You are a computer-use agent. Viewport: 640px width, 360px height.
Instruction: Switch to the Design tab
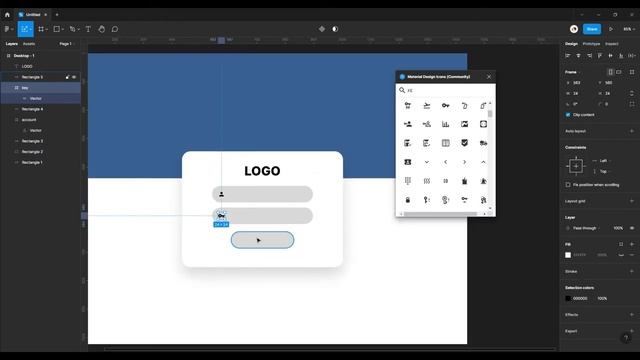coord(571,44)
